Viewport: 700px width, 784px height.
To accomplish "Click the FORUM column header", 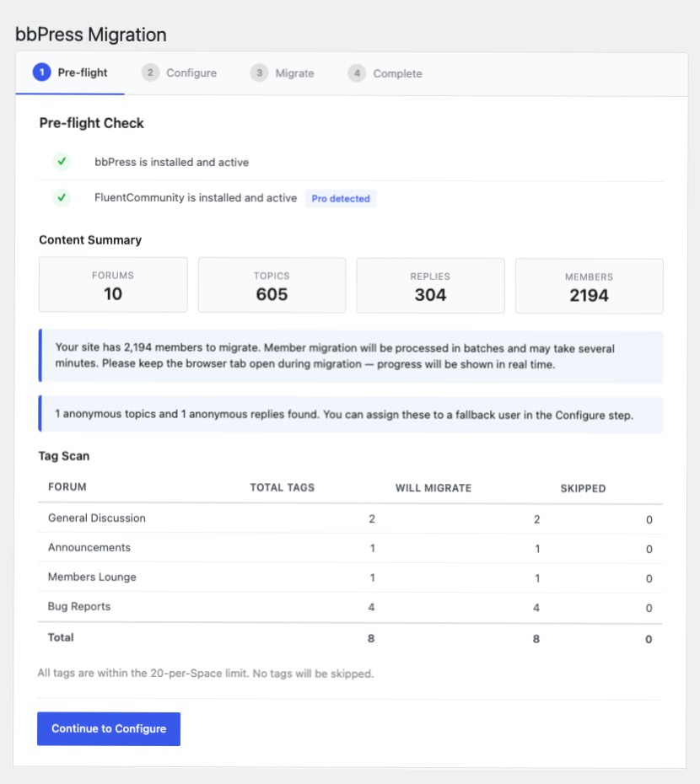I will coord(67,487).
